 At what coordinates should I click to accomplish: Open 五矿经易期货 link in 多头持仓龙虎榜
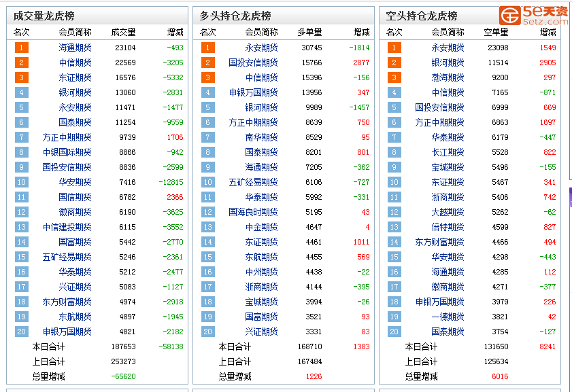point(253,182)
